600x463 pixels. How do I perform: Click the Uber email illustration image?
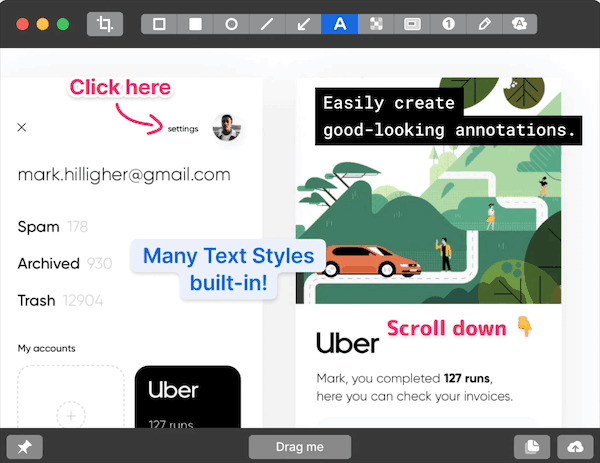[429, 191]
